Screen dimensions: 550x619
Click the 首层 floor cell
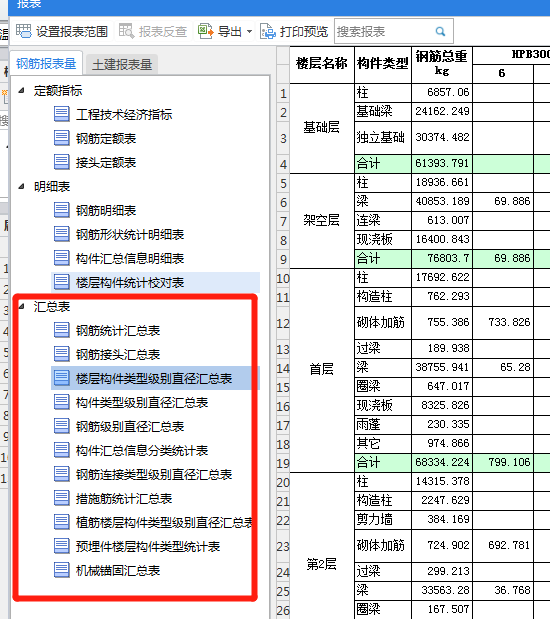[322, 370]
